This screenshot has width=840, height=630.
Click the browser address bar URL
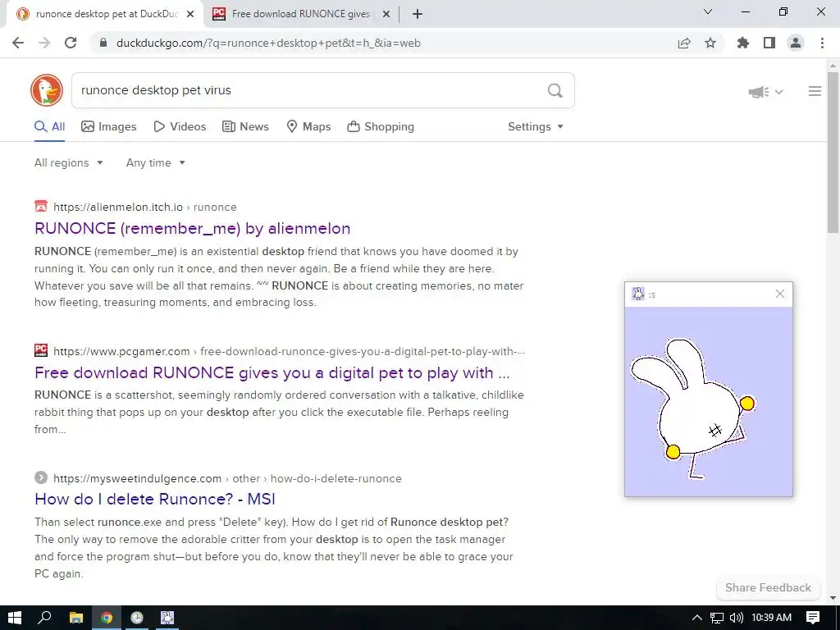[268, 43]
